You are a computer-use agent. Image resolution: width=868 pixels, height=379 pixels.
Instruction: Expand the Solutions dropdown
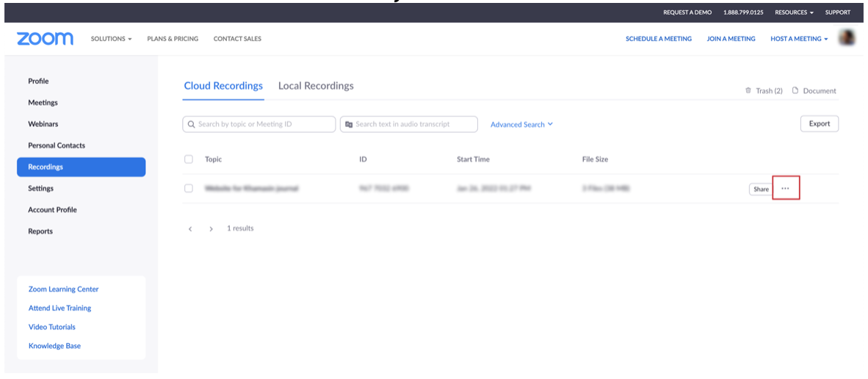tap(112, 39)
